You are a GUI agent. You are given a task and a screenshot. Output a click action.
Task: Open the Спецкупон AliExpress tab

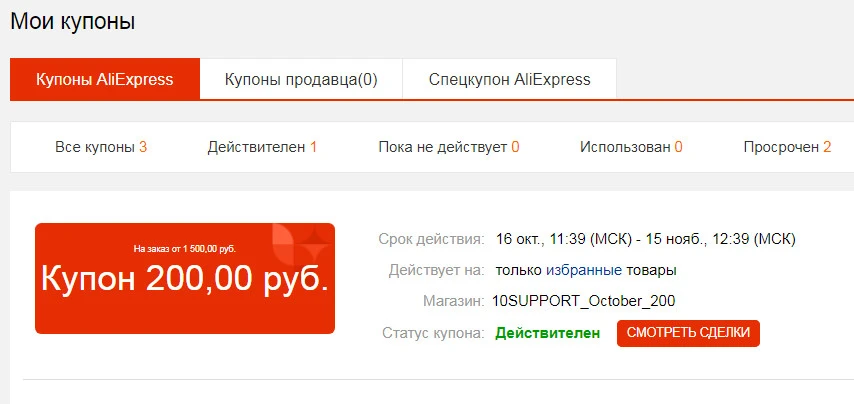coord(509,79)
